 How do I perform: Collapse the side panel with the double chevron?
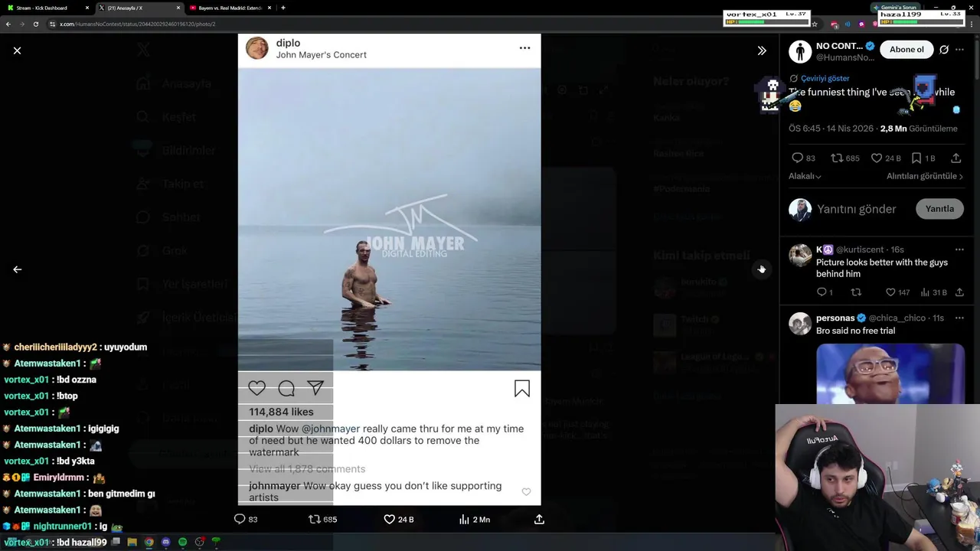[762, 51]
